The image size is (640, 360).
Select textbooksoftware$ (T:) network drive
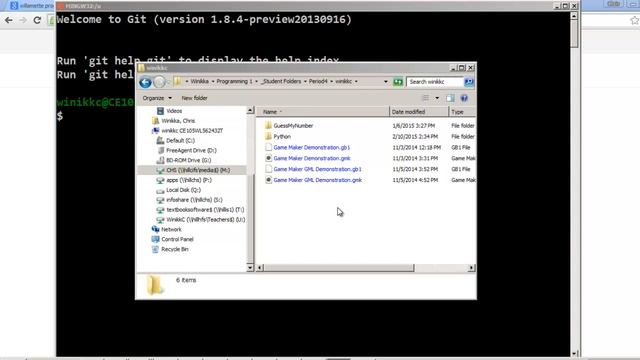click(205, 209)
